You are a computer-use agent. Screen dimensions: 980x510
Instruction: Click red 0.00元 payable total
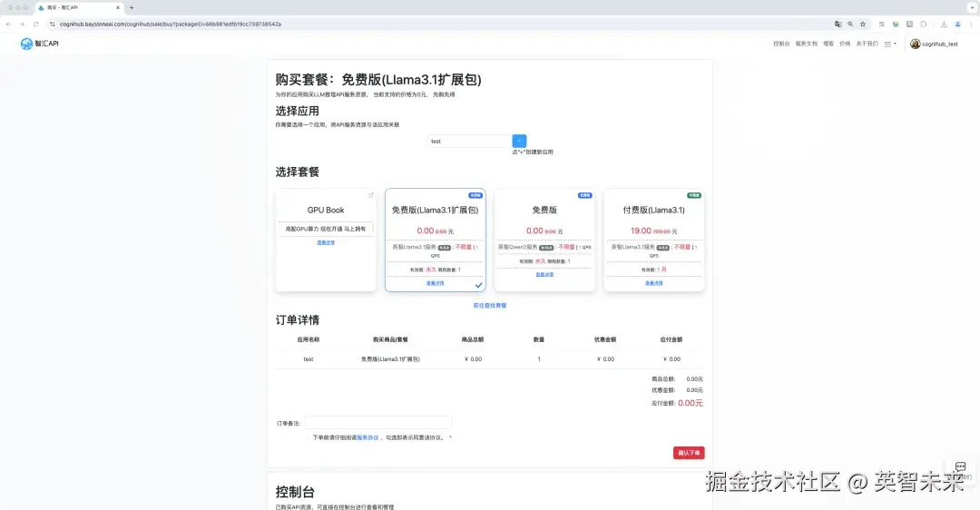click(x=690, y=403)
